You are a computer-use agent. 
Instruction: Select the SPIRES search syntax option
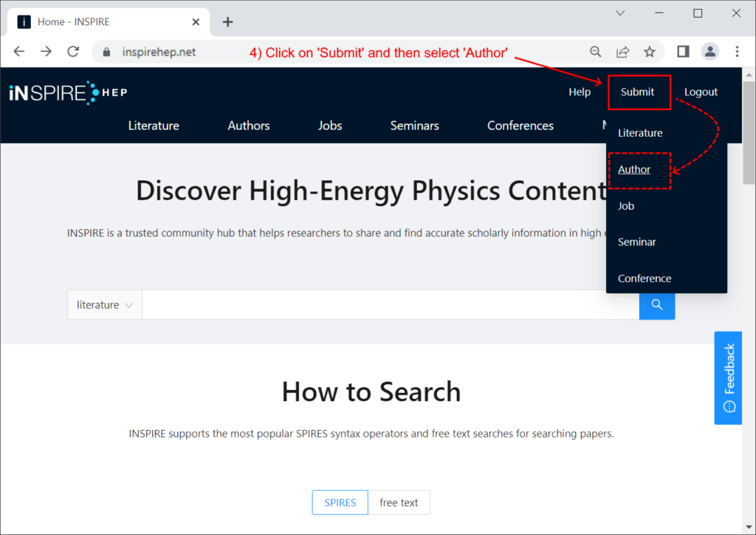[340, 502]
